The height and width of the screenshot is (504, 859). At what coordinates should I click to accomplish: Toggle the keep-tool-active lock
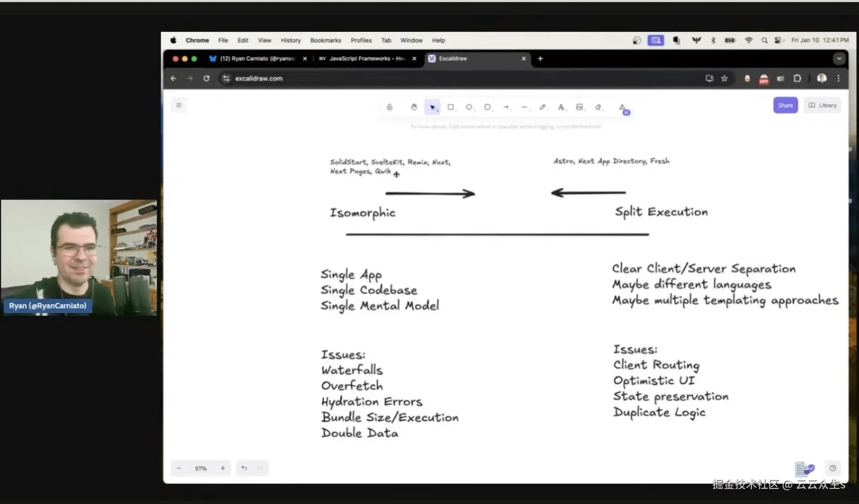pyautogui.click(x=389, y=107)
